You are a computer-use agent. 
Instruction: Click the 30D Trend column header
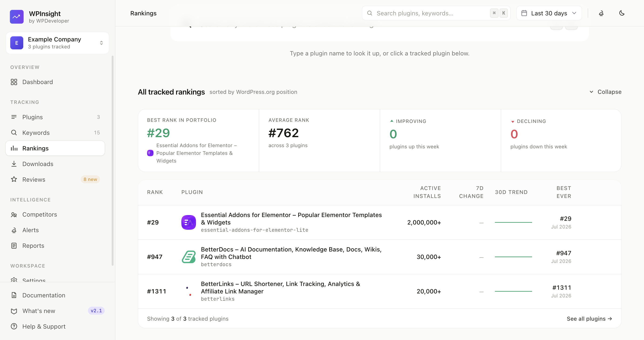point(511,192)
